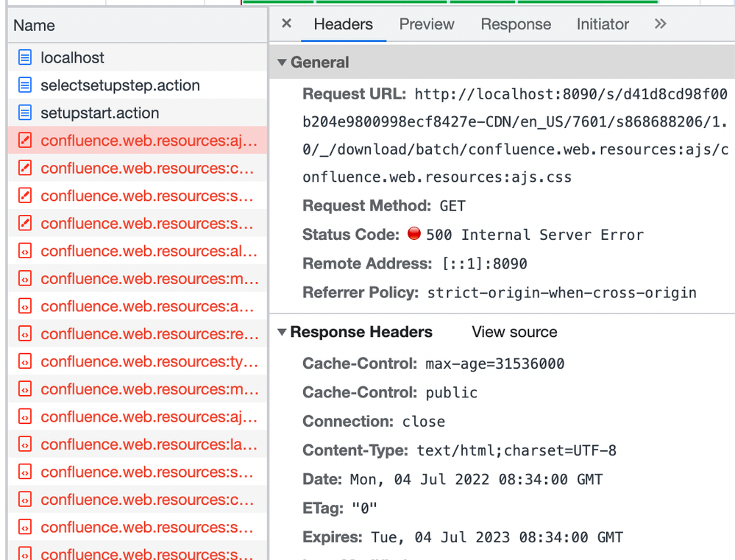Show more tabs with the double chevron

coord(660,24)
